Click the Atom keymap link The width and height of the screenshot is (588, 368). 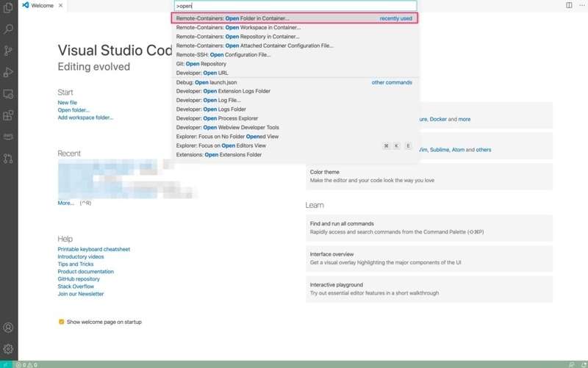pyautogui.click(x=458, y=150)
